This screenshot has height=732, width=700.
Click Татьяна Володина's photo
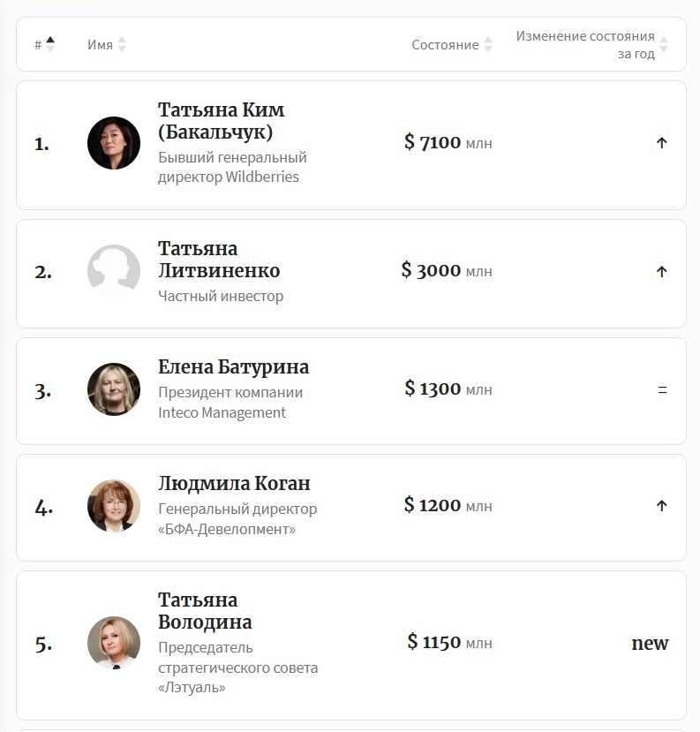click(x=113, y=644)
